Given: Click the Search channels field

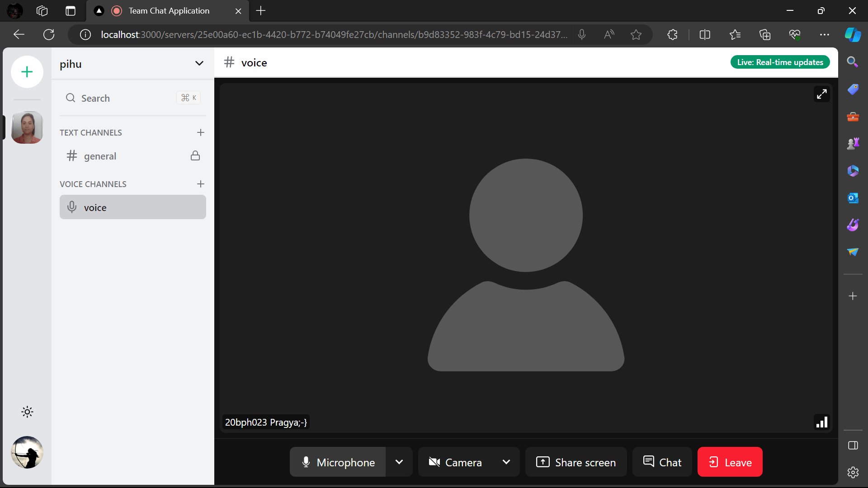Looking at the screenshot, I should tap(132, 98).
